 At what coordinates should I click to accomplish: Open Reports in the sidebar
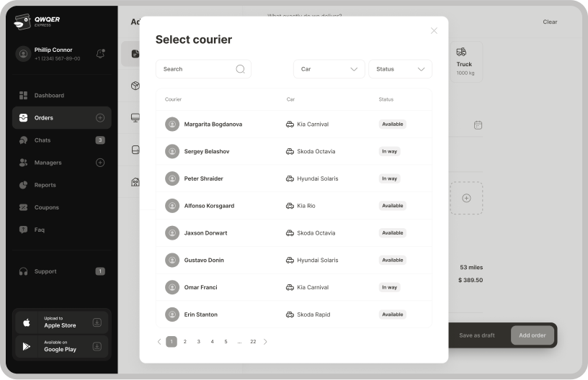point(45,185)
